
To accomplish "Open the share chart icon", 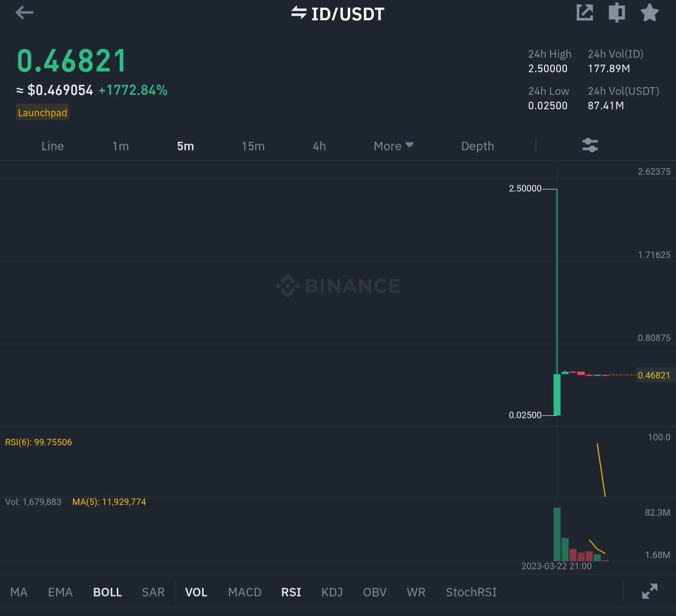I will tap(585, 13).
